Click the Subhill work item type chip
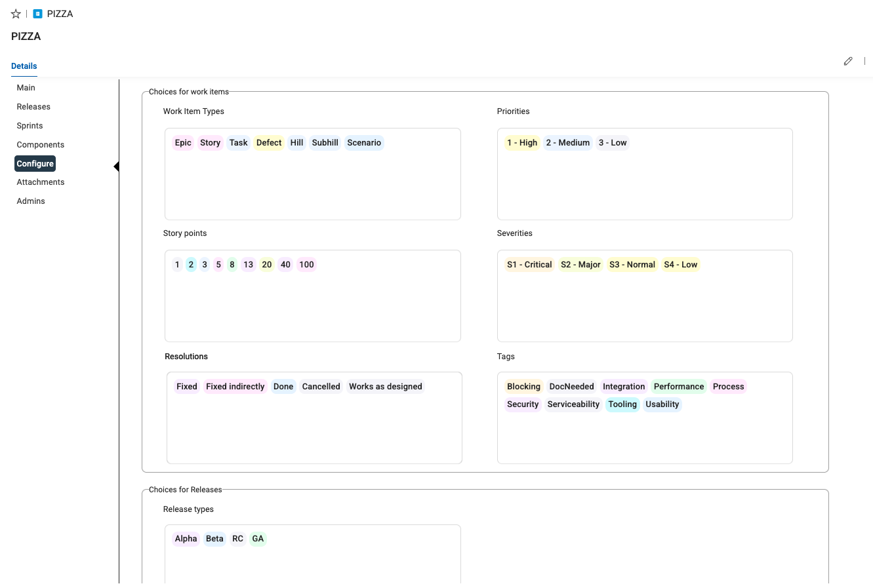The image size is (873, 588). 325,143
